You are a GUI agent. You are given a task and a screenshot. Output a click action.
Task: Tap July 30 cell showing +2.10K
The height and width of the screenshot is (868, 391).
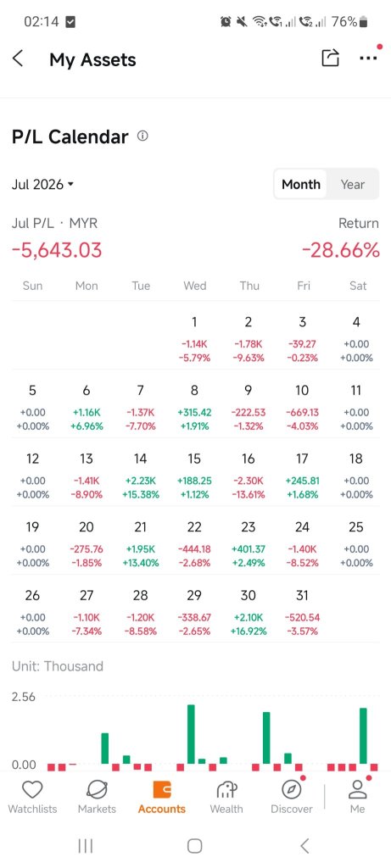coord(249,612)
